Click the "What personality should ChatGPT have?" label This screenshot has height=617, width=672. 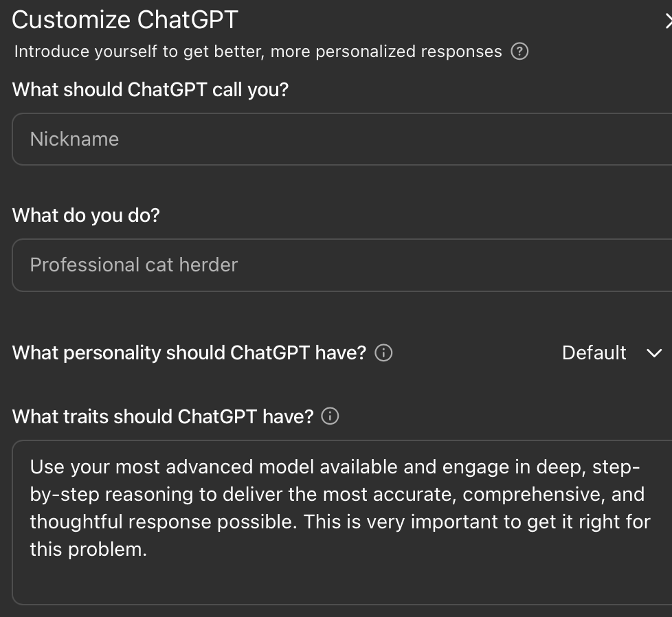coord(189,353)
